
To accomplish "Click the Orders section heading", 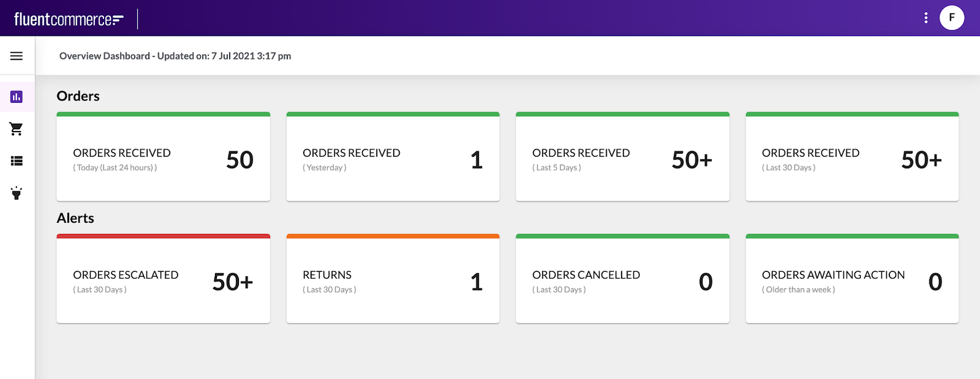I will (78, 96).
